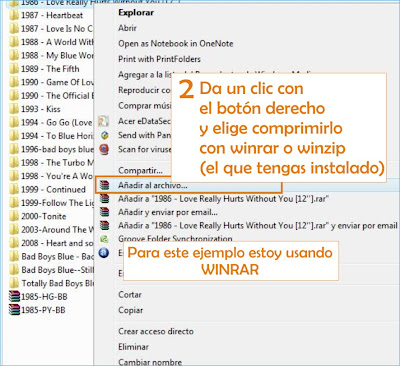The width and height of the screenshot is (400, 366).
Task: Select the Bad Boys Blue - Bac... folder name
Action: tap(57, 257)
